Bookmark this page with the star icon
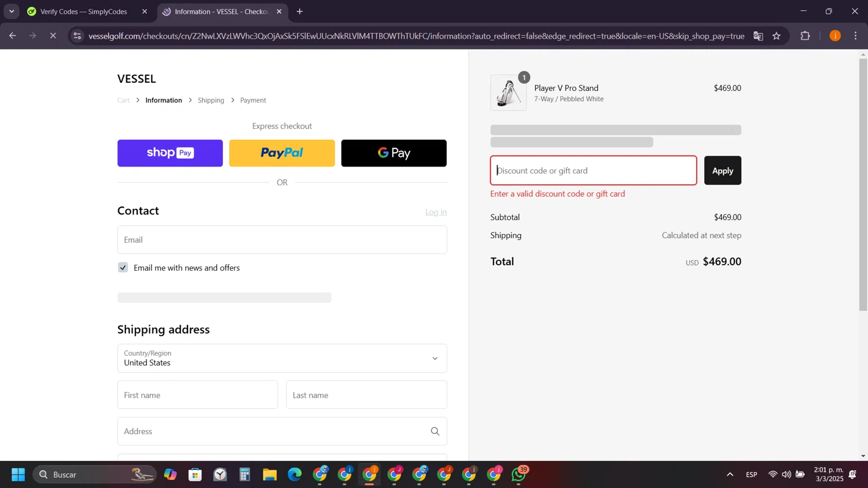 pyautogui.click(x=777, y=36)
